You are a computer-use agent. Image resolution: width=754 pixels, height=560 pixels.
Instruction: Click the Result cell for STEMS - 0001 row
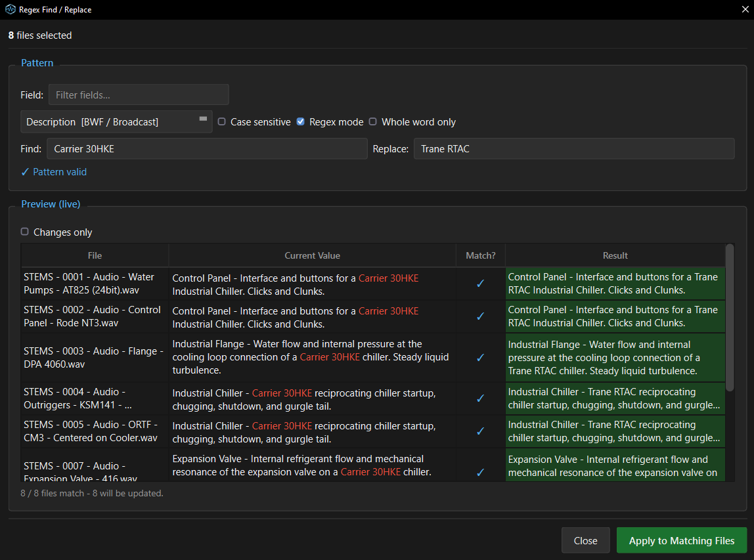(615, 284)
